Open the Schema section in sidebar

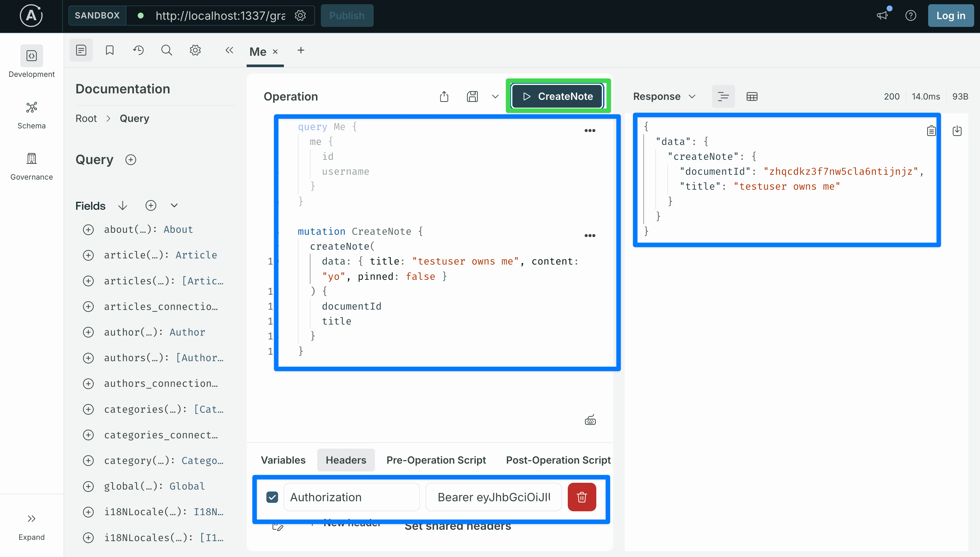(x=31, y=115)
